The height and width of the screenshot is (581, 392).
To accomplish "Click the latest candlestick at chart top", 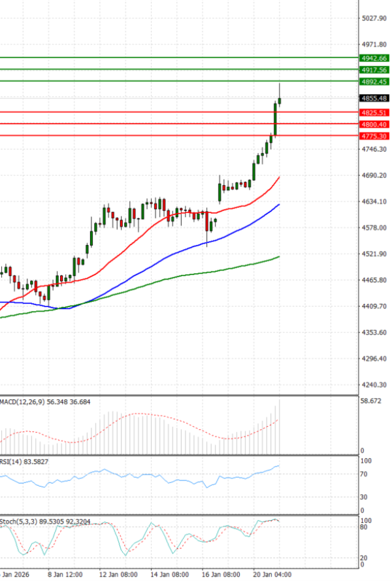I will (x=280, y=99).
